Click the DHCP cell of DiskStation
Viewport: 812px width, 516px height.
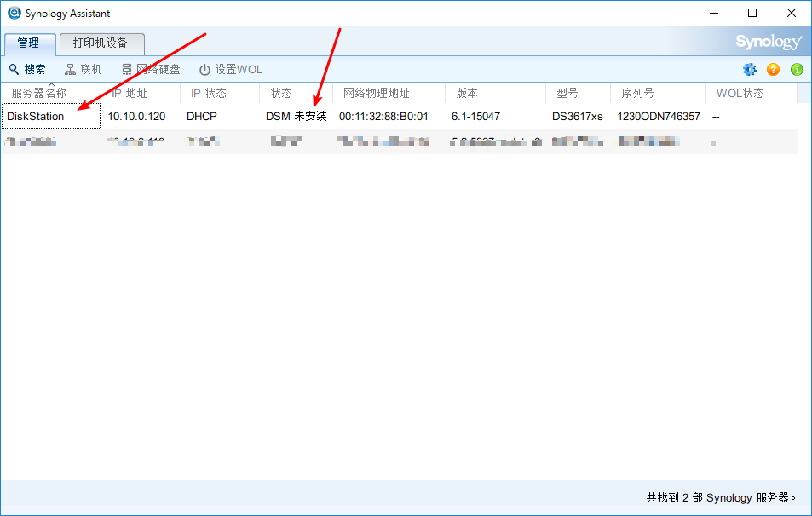pyautogui.click(x=202, y=117)
